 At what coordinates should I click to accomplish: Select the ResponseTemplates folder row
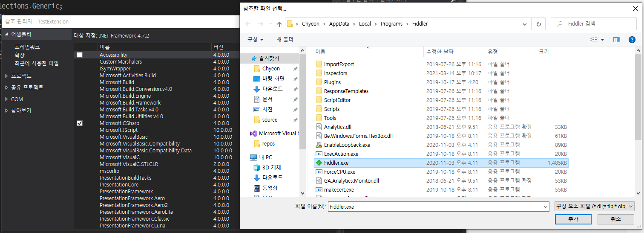441,91
